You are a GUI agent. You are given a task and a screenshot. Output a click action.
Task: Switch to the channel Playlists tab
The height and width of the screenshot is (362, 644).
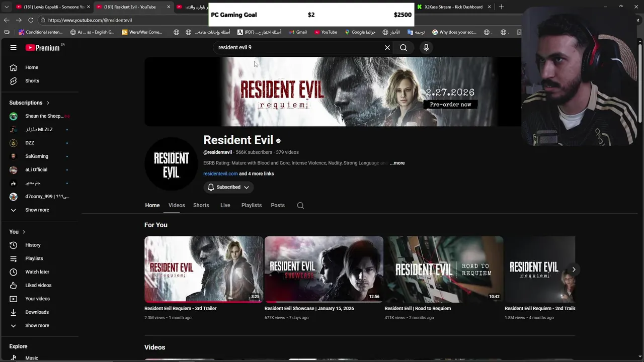(x=252, y=205)
